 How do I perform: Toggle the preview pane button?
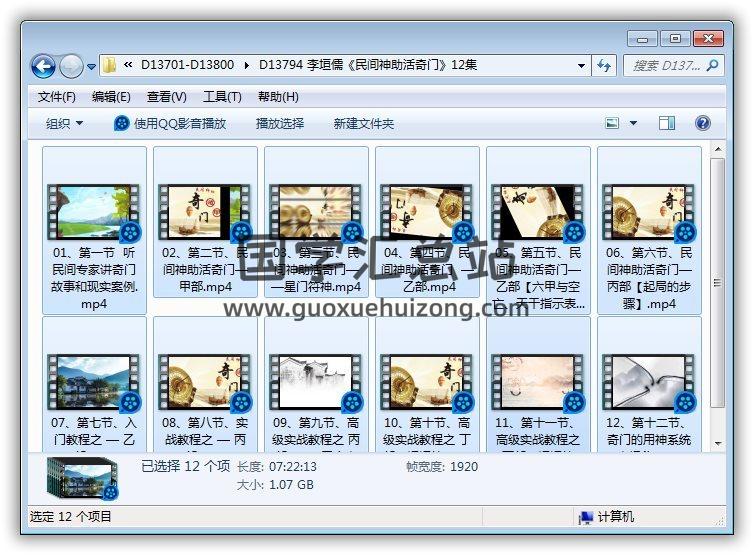(x=667, y=124)
